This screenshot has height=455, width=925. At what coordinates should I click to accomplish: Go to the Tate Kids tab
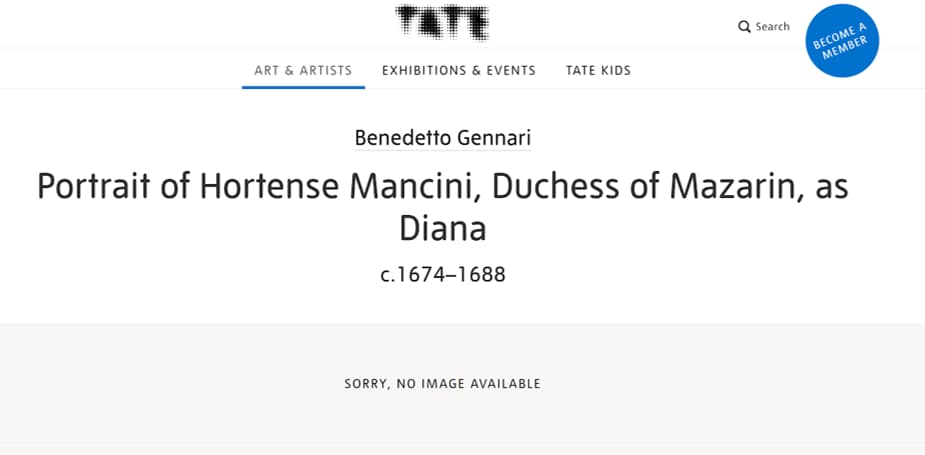click(598, 70)
